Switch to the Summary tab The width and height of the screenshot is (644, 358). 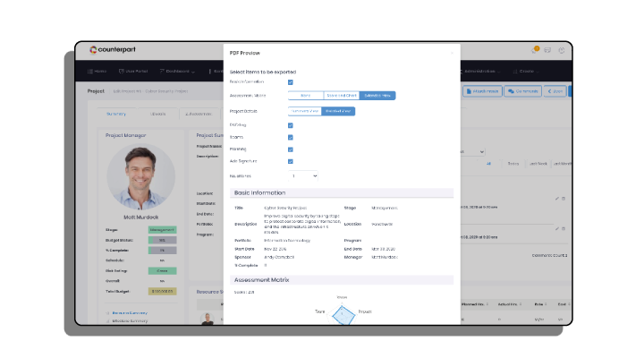point(116,114)
